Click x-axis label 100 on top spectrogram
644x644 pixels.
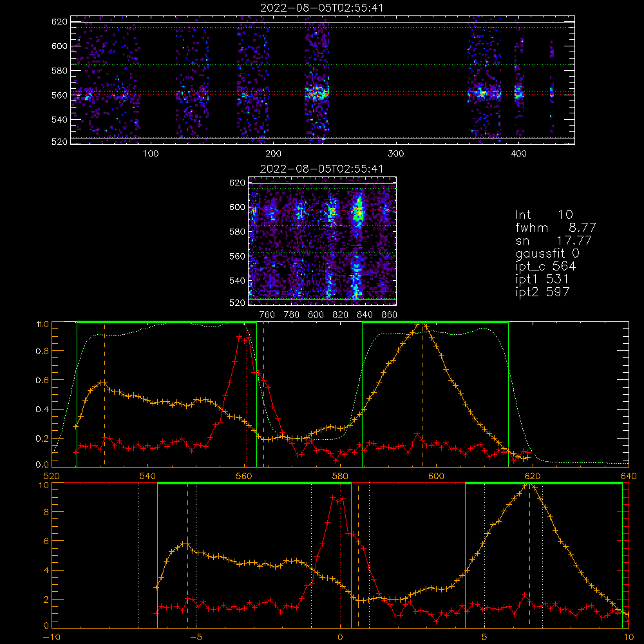click(151, 154)
